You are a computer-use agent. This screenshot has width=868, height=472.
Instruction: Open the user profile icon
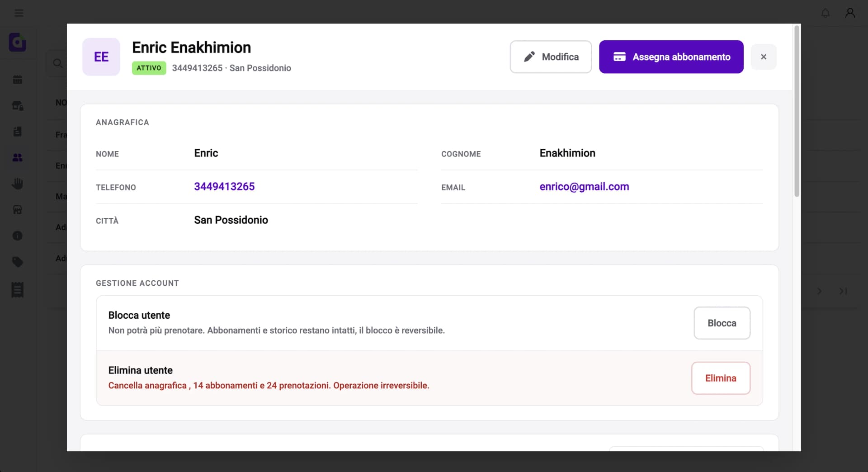[850, 13]
